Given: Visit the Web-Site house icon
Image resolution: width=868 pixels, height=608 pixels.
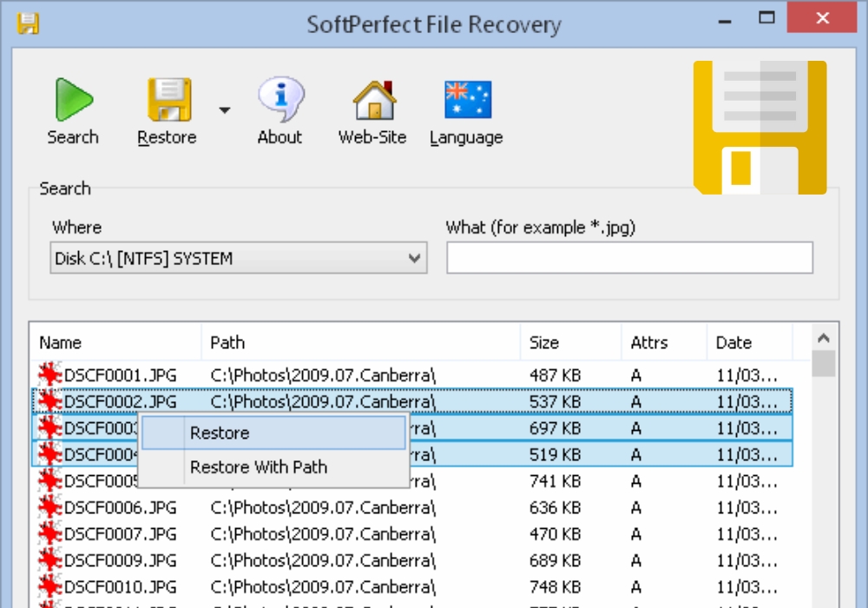Looking at the screenshot, I should [x=374, y=100].
